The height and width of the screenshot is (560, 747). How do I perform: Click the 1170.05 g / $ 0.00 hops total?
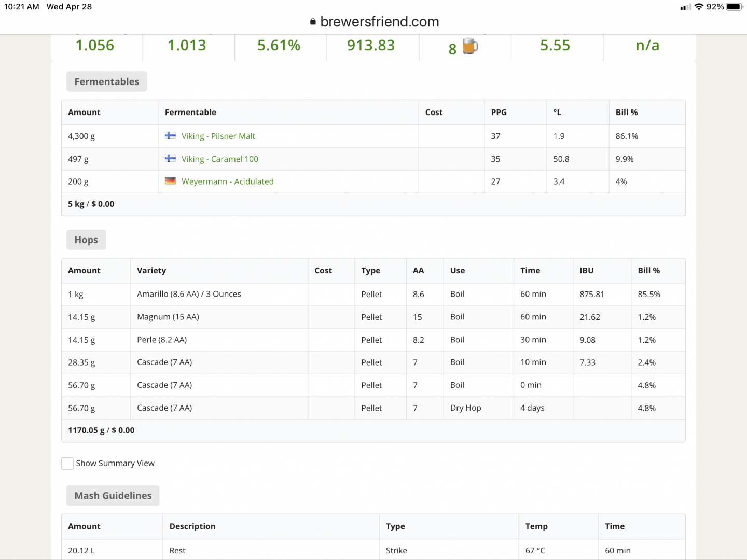[101, 430]
